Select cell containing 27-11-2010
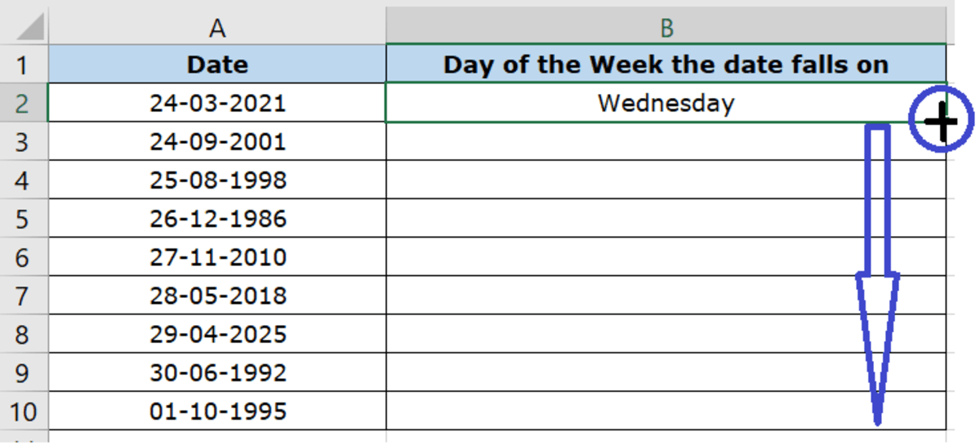This screenshot has height=445, width=980. point(217,257)
